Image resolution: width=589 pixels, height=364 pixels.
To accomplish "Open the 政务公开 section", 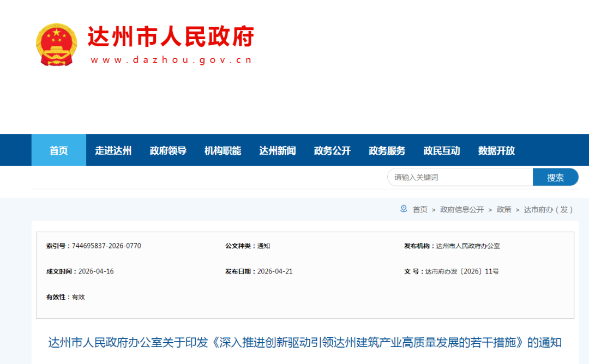I will tap(332, 151).
